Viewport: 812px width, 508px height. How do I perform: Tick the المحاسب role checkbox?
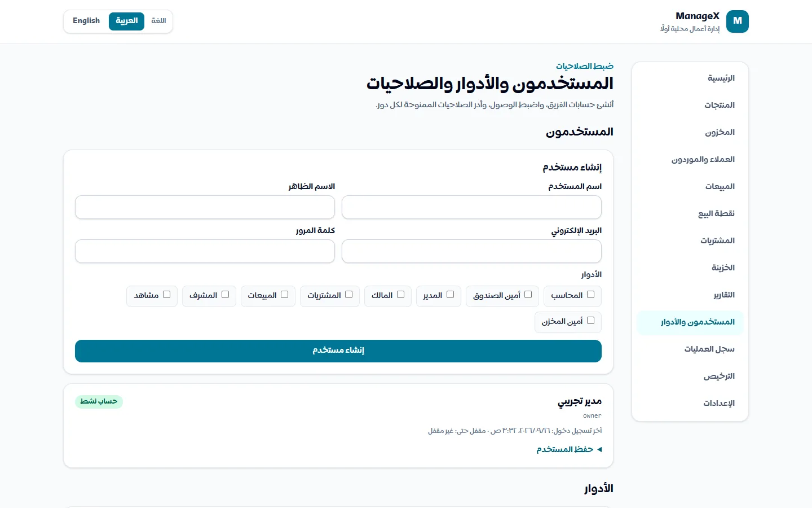[590, 295]
